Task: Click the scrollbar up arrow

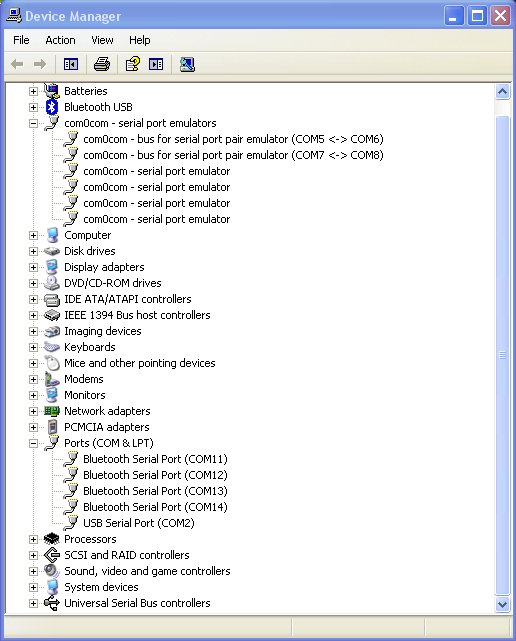Action: click(502, 92)
